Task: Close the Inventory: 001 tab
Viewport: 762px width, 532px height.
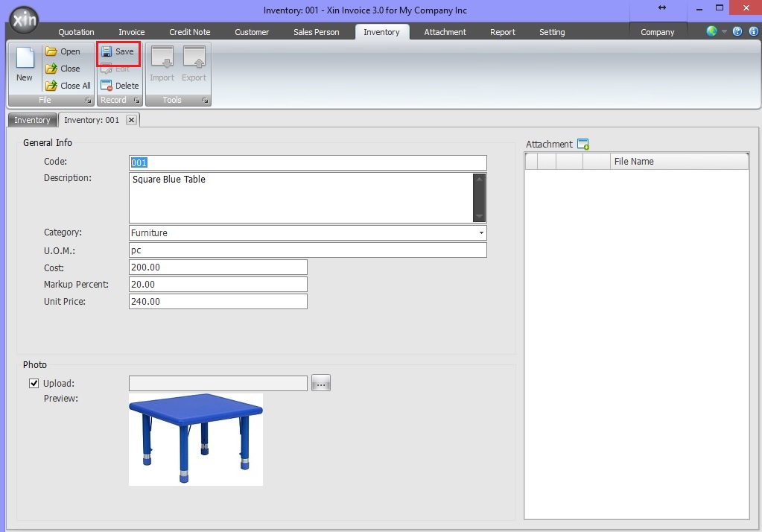Action: point(131,120)
